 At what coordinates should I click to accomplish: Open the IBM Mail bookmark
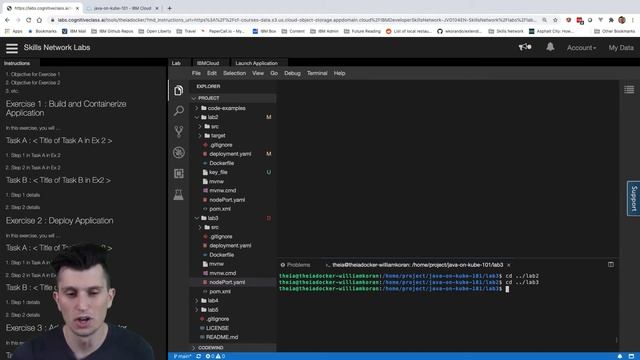(74, 31)
